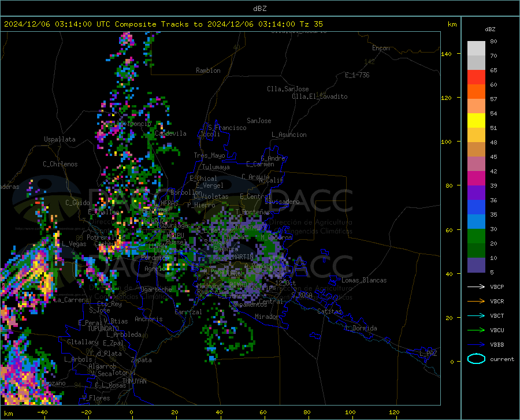
Task: Select the royal blue 35-36 dBZ swatch
Action: [x=476, y=207]
